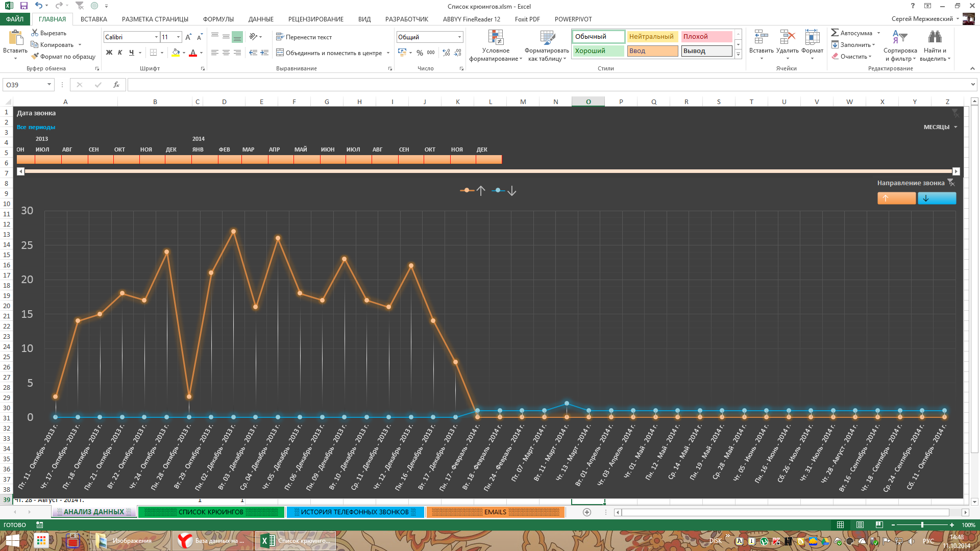Click the Find and Select binoculars icon
Screen dimensions: 980x551
(935, 37)
